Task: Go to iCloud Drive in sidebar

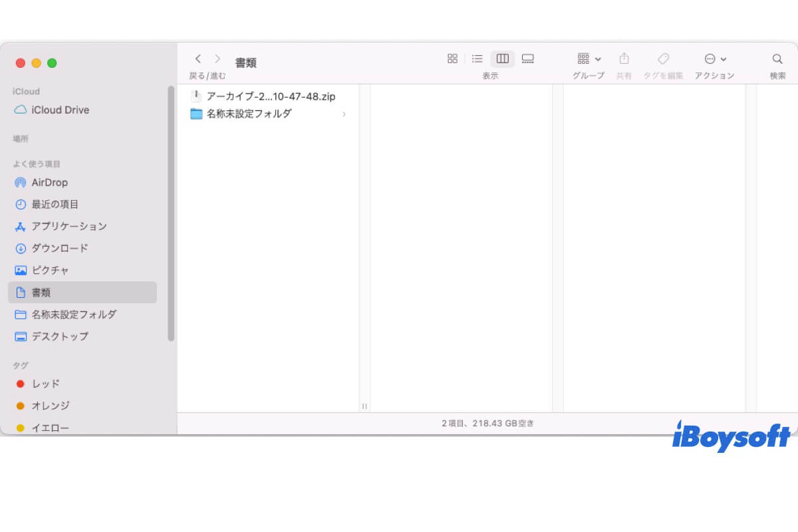Action: click(x=60, y=110)
